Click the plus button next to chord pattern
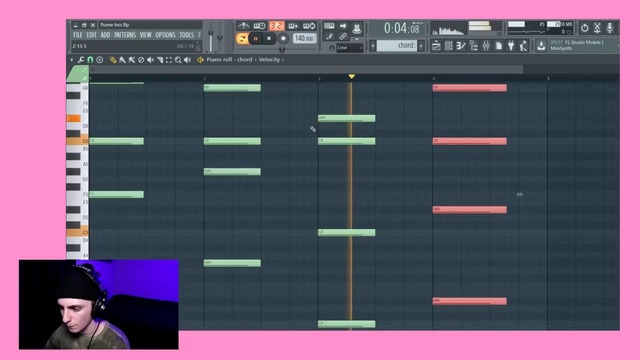The image size is (640, 360). pos(421,46)
